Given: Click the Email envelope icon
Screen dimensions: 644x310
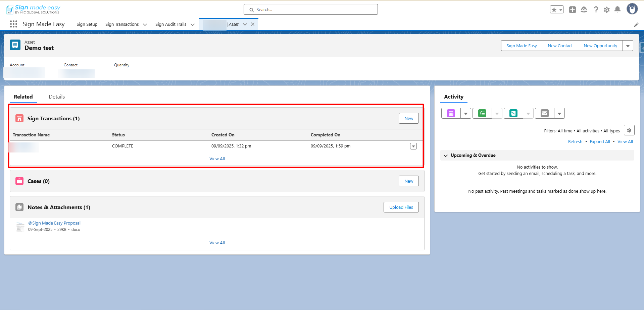Looking at the screenshot, I should coord(545,113).
